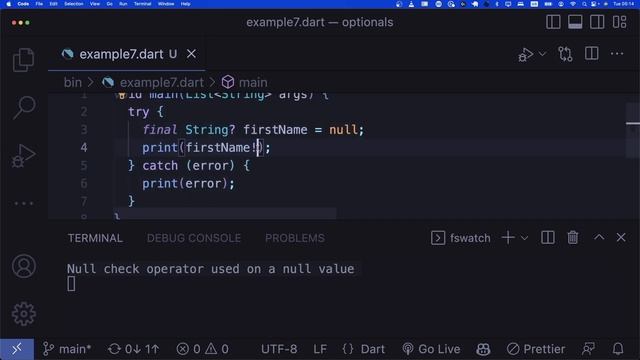Viewport: 640px width, 360px height.
Task: Toggle the primary side bar layout icon
Action: point(553,22)
